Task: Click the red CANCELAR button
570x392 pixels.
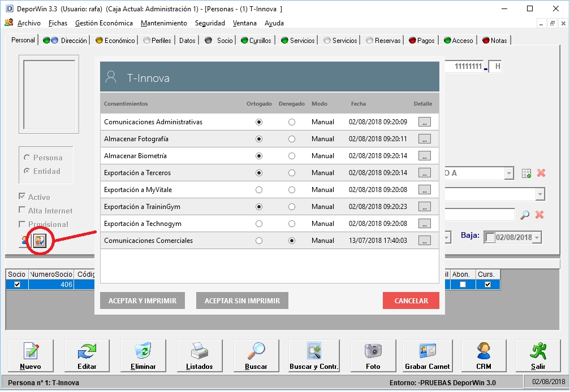Action: (x=411, y=301)
